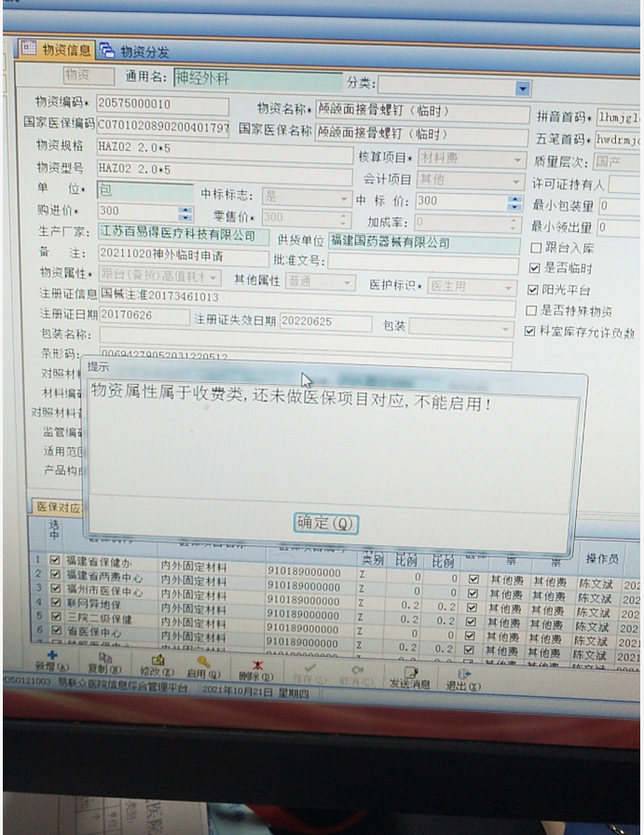Image resolution: width=644 pixels, height=835 pixels.
Task: Click the 单位 field containing 包
Action: pos(145,191)
